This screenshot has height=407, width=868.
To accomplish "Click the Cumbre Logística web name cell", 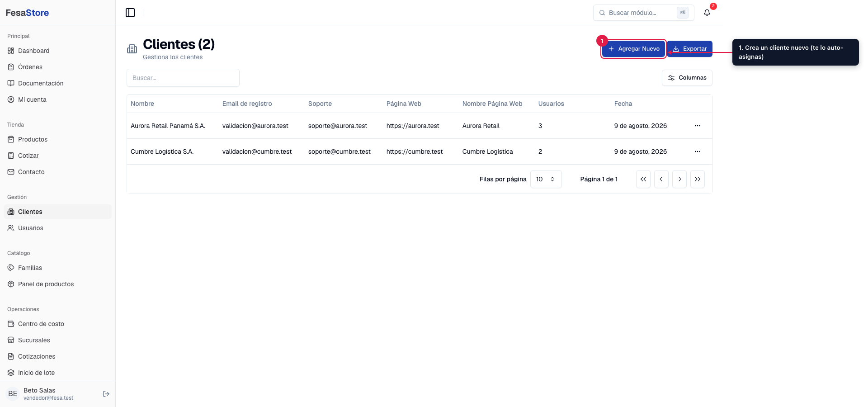I will [x=487, y=151].
